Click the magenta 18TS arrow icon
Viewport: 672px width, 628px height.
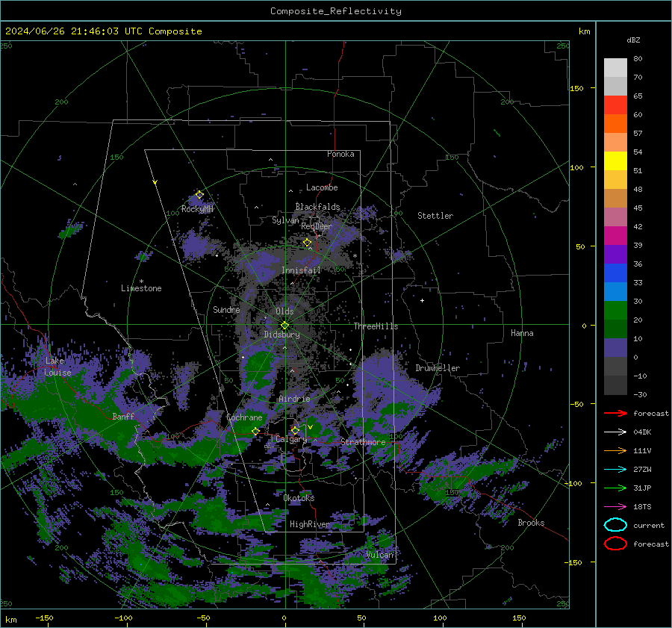[615, 506]
